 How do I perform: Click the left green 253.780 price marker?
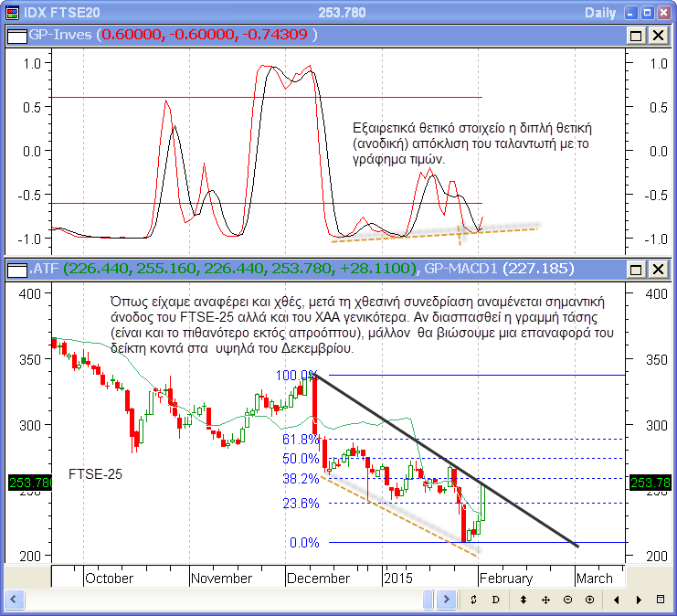click(x=30, y=482)
